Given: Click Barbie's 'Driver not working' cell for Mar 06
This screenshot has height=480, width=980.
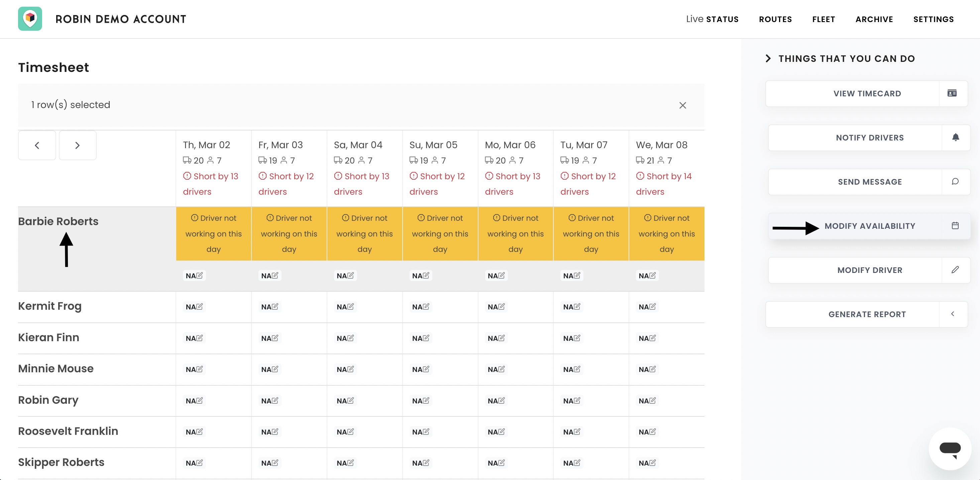Looking at the screenshot, I should 516,234.
